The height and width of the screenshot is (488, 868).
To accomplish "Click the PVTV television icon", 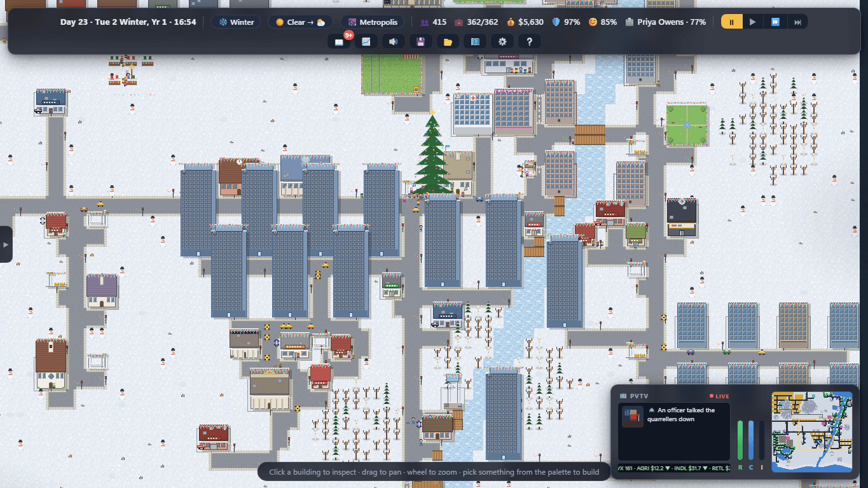I will (x=623, y=396).
